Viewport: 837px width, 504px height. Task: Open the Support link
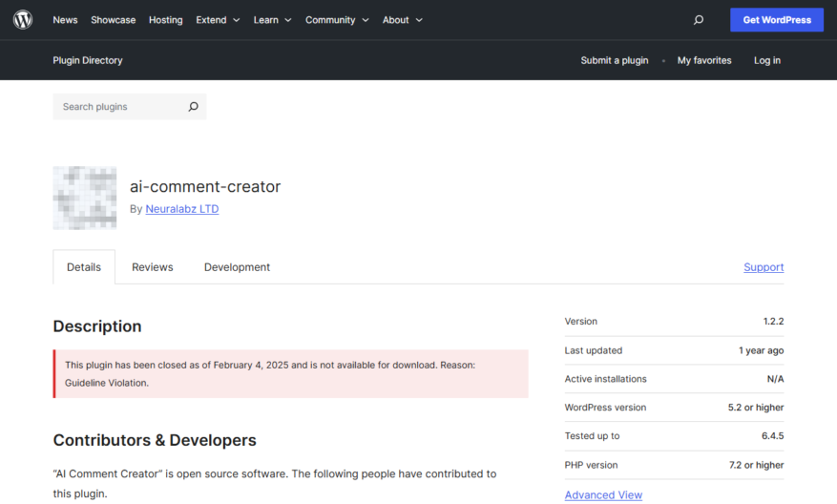[764, 267]
